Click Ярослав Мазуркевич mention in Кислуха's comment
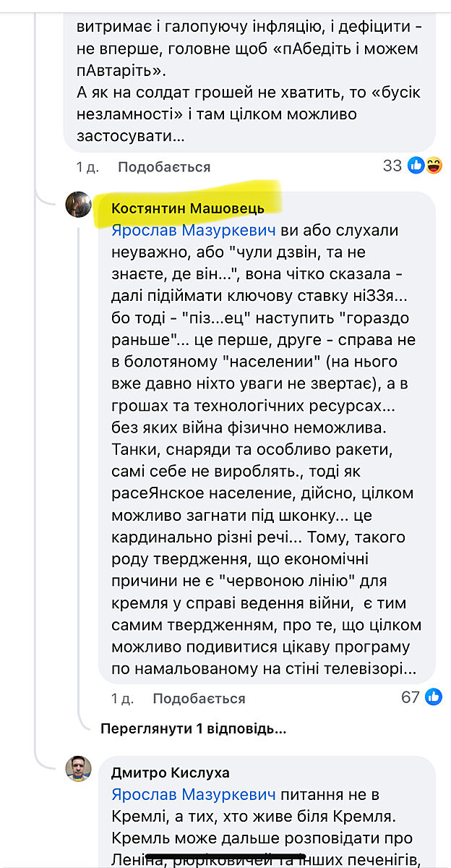 pyautogui.click(x=193, y=795)
